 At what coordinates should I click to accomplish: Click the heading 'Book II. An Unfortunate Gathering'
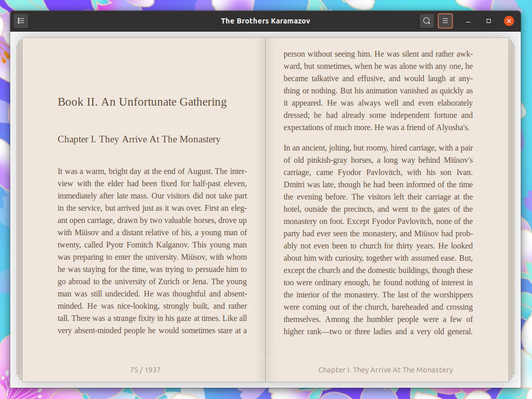click(142, 102)
